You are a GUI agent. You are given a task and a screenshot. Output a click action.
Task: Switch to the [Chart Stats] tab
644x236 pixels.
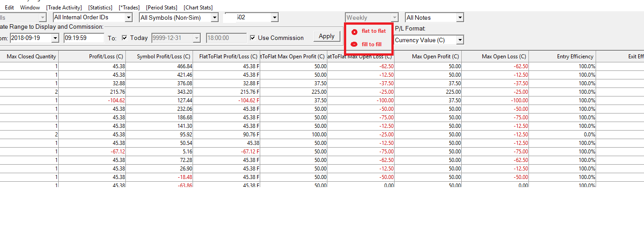tap(198, 8)
